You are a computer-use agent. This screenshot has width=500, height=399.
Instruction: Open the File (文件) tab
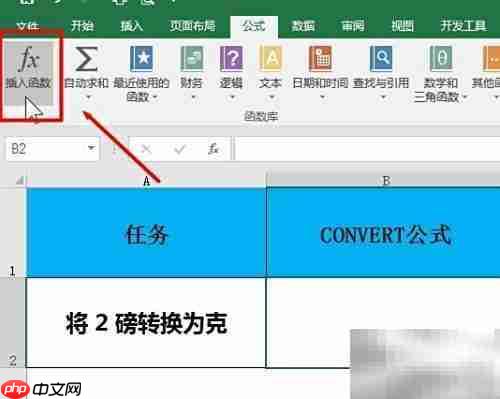[27, 26]
